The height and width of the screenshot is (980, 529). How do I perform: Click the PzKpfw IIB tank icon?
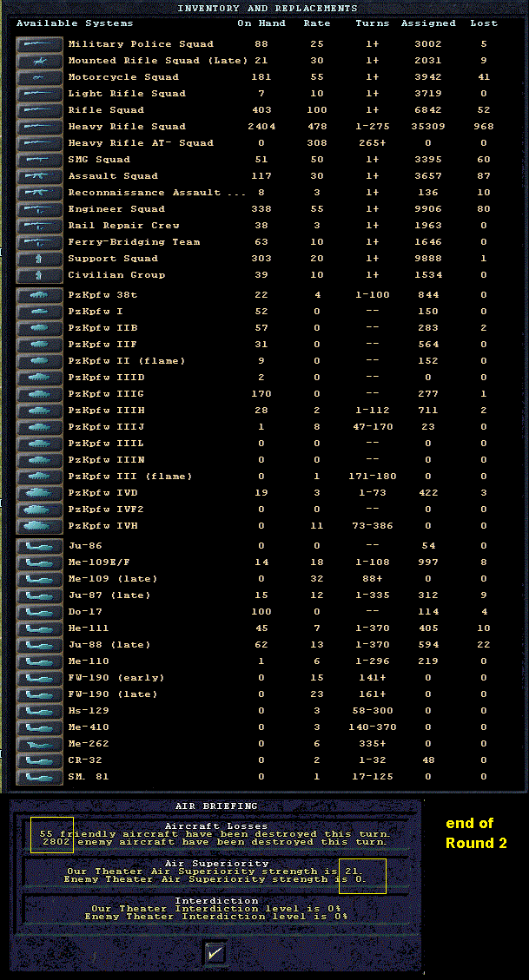39,328
